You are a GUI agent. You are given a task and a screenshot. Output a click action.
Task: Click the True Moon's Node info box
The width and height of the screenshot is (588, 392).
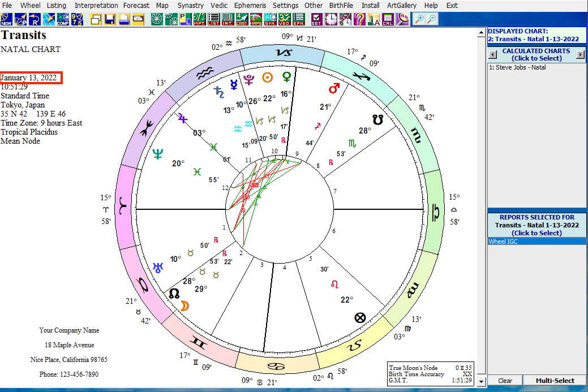click(431, 374)
